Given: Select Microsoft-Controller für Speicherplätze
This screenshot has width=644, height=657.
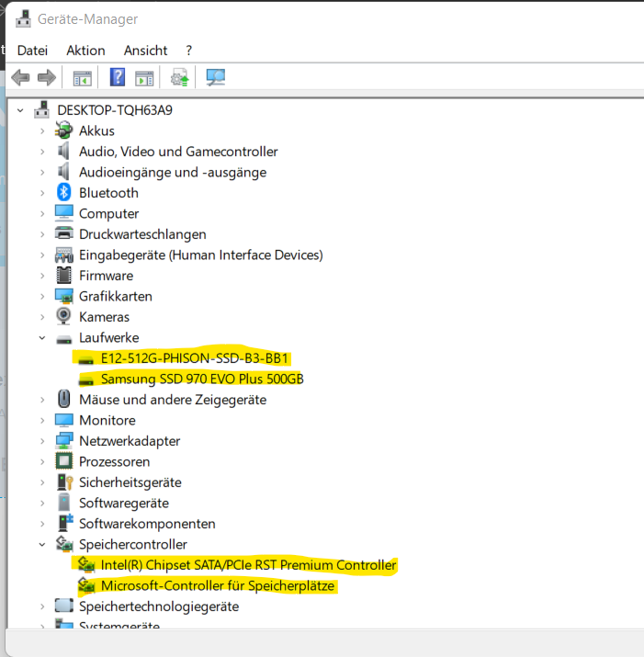Looking at the screenshot, I should [220, 585].
